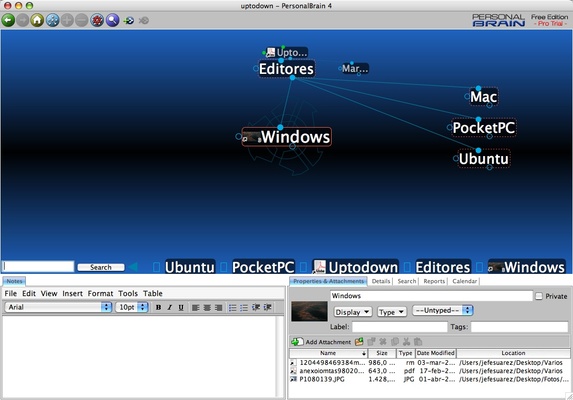Go to the home thought
Viewport: 573px width, 400px height.
(x=37, y=20)
